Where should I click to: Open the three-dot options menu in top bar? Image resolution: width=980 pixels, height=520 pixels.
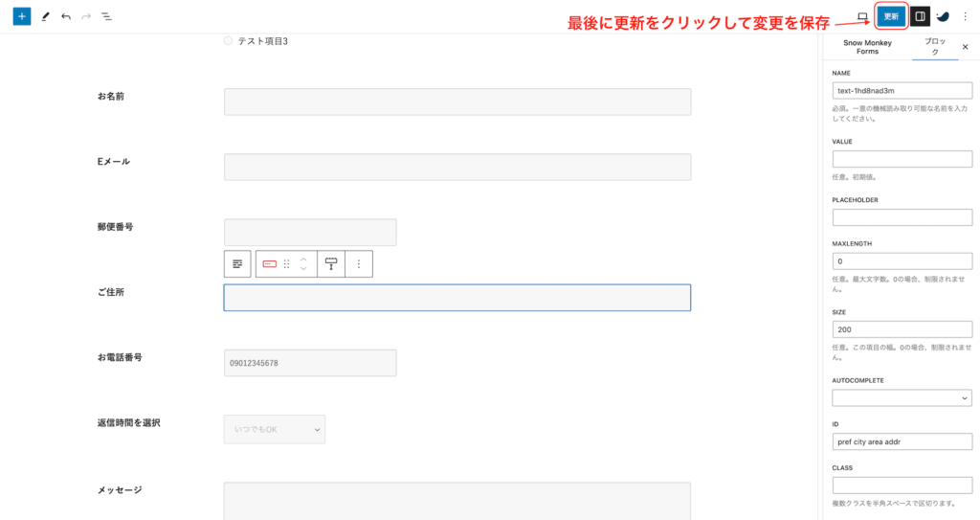pyautogui.click(x=965, y=16)
